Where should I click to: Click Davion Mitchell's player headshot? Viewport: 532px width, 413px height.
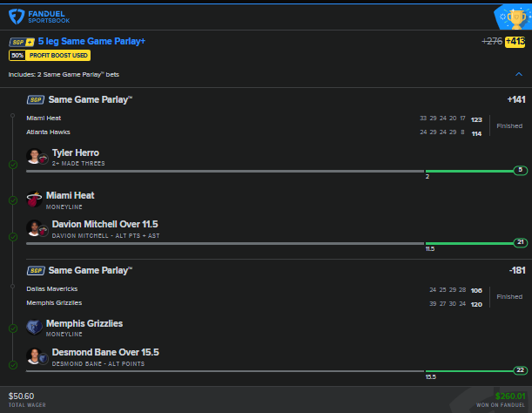[x=34, y=228]
